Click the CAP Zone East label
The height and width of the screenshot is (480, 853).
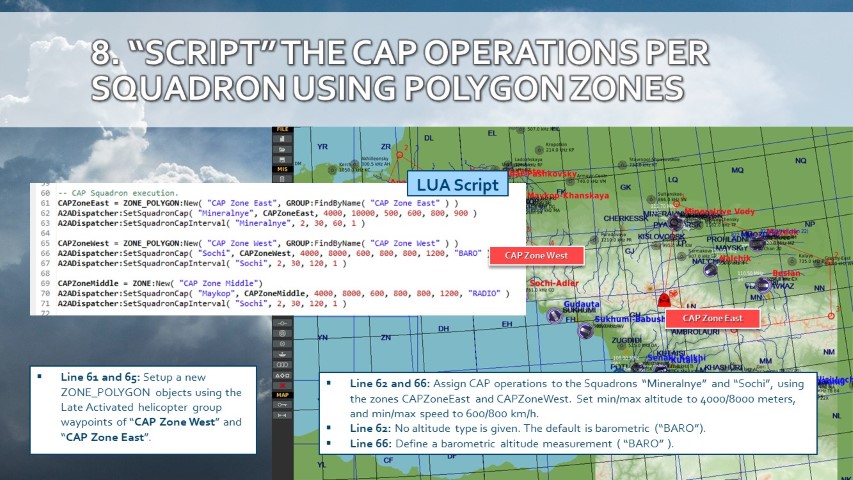coord(708,318)
